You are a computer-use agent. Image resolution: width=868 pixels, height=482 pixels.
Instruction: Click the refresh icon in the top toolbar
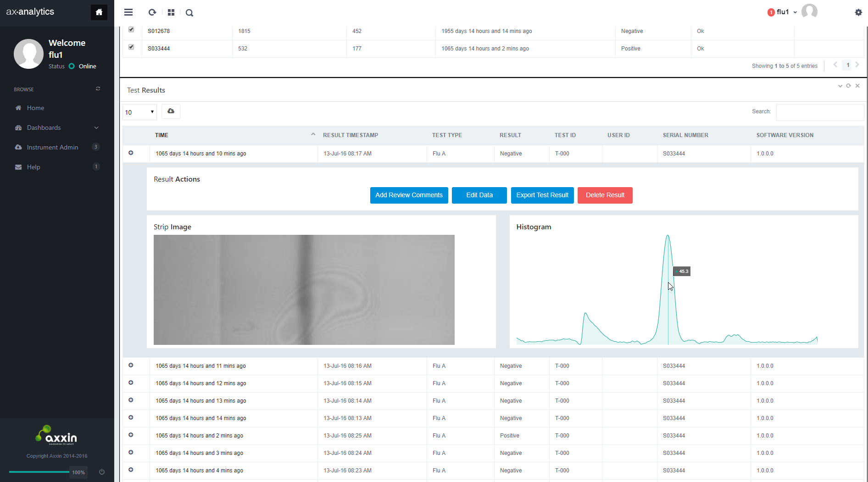152,12
